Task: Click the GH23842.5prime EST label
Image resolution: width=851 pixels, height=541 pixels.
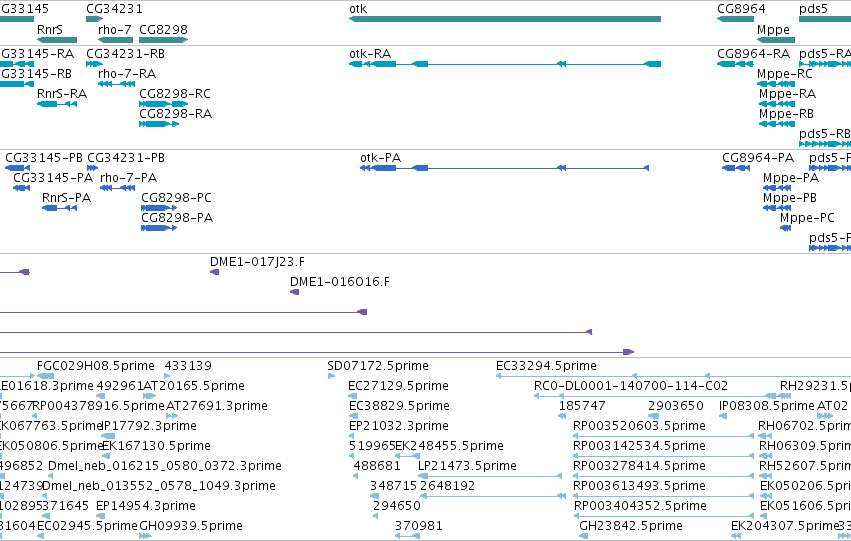Action: pos(631,526)
